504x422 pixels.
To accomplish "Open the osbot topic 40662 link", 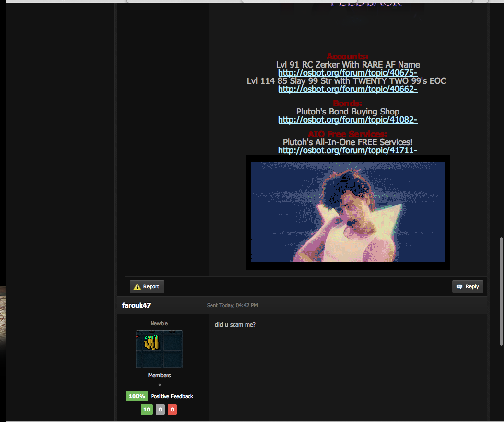I will pyautogui.click(x=348, y=89).
